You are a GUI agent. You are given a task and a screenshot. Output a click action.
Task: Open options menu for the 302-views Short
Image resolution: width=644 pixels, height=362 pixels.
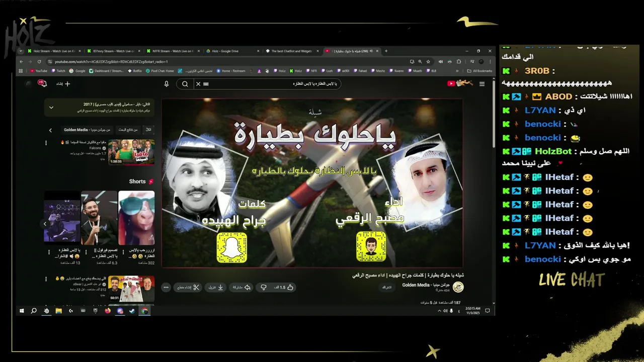coord(123,252)
